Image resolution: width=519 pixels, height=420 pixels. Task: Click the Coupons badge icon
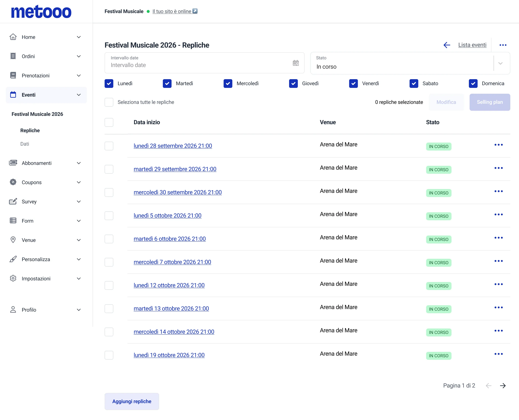(x=13, y=182)
